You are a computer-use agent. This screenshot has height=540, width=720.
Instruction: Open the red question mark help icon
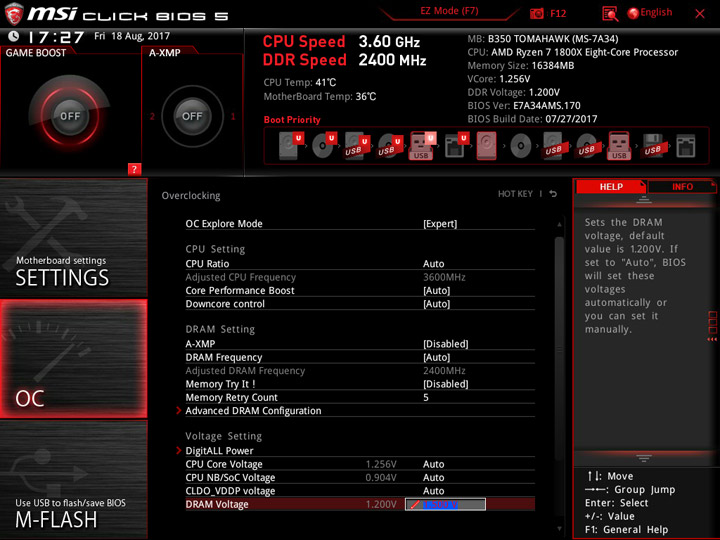click(x=134, y=169)
